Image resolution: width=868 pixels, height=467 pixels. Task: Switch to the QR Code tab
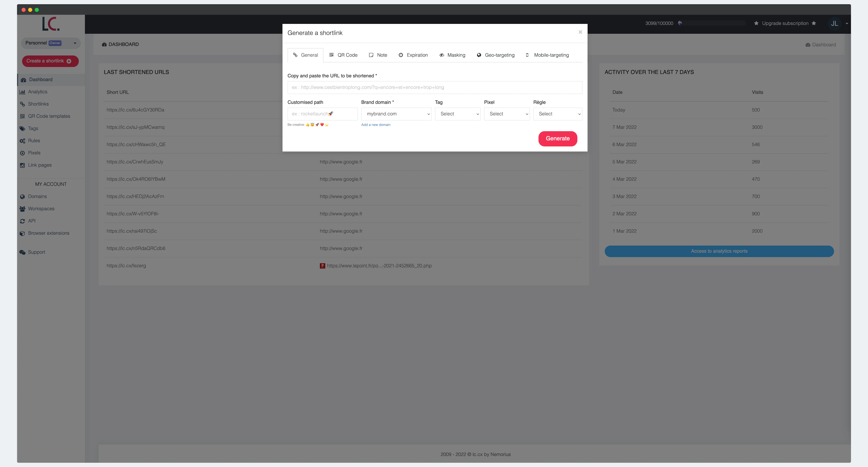pos(343,55)
